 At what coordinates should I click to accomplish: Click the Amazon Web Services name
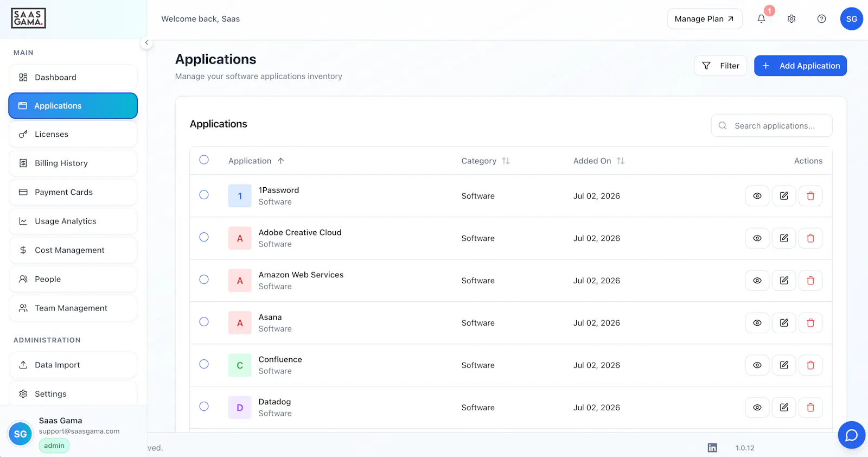(301, 275)
